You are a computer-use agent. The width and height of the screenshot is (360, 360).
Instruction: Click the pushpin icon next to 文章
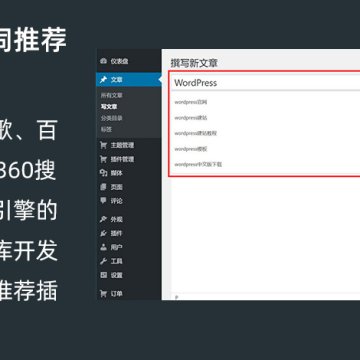[x=104, y=80]
